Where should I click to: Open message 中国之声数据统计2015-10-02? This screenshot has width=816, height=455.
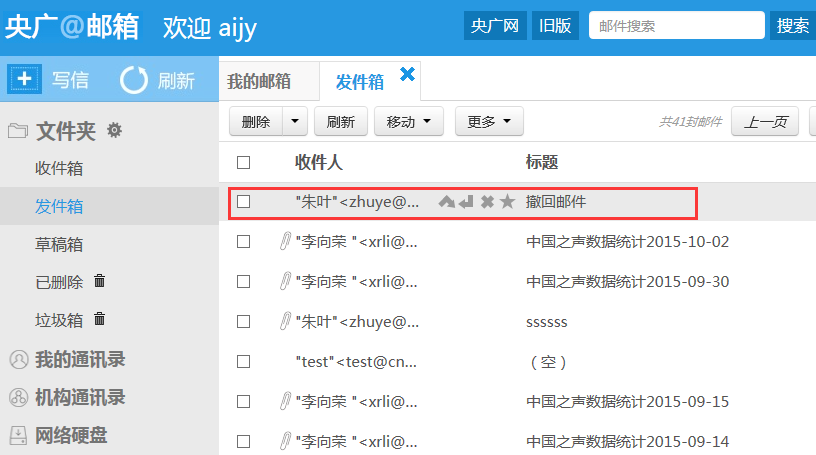(628, 242)
